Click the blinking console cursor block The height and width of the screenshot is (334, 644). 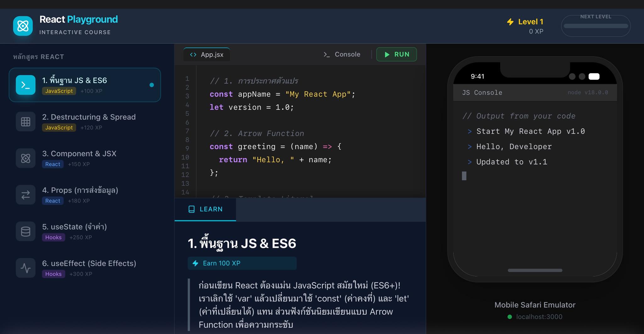coord(464,176)
